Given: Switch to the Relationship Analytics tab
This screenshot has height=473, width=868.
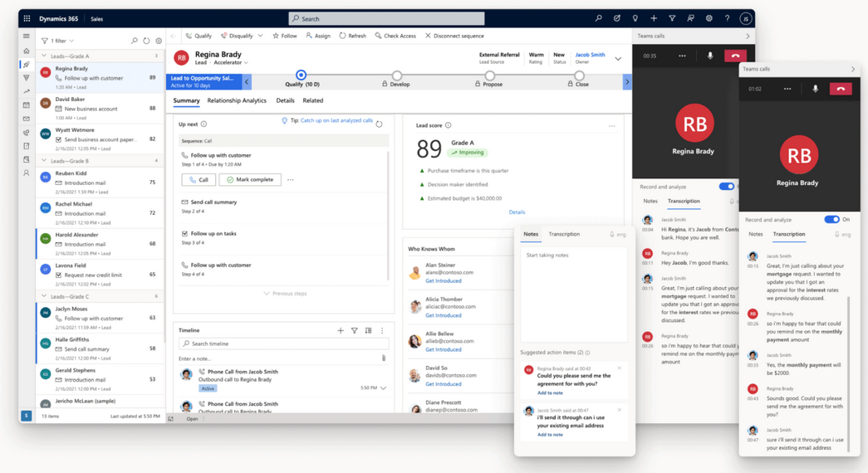Looking at the screenshot, I should tap(237, 100).
